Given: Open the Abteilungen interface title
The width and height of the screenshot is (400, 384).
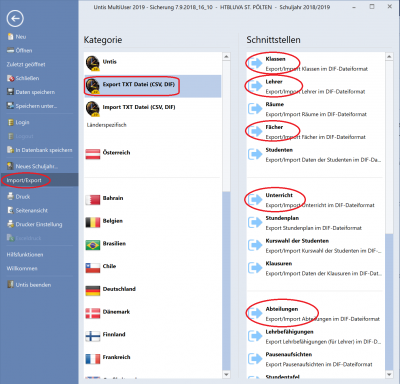Looking at the screenshot, I should click(x=282, y=309).
